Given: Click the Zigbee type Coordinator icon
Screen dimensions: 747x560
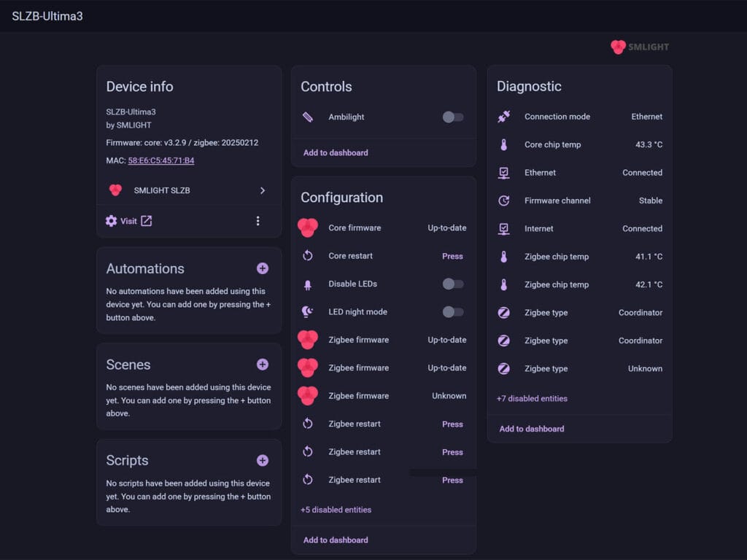Looking at the screenshot, I should [503, 312].
